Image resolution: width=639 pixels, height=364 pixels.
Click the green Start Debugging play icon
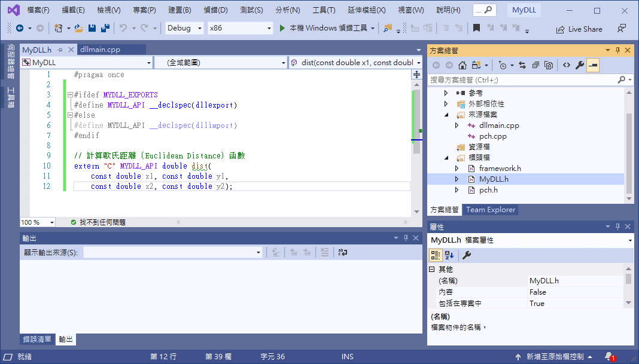[x=282, y=28]
